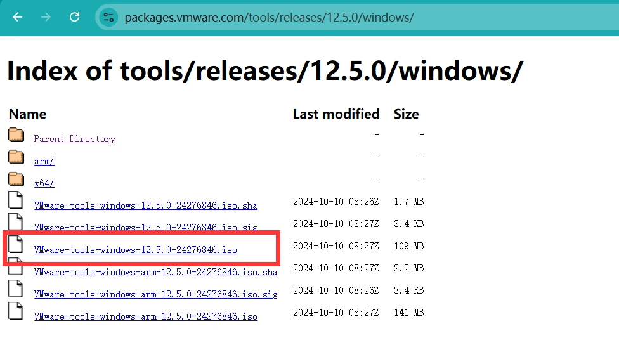Click file icon beside windows-12.5.0 iso.sha
The height and width of the screenshot is (364, 619).
pos(15,200)
